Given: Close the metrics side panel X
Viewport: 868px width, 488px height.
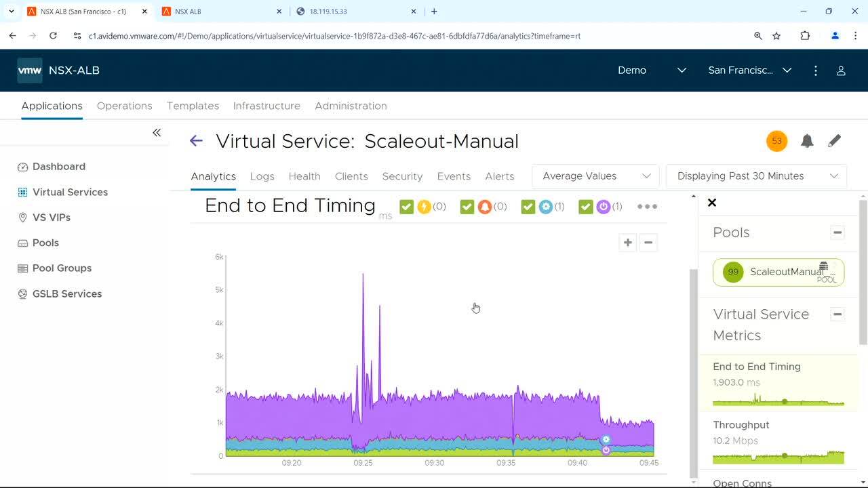Looking at the screenshot, I should pyautogui.click(x=712, y=203).
